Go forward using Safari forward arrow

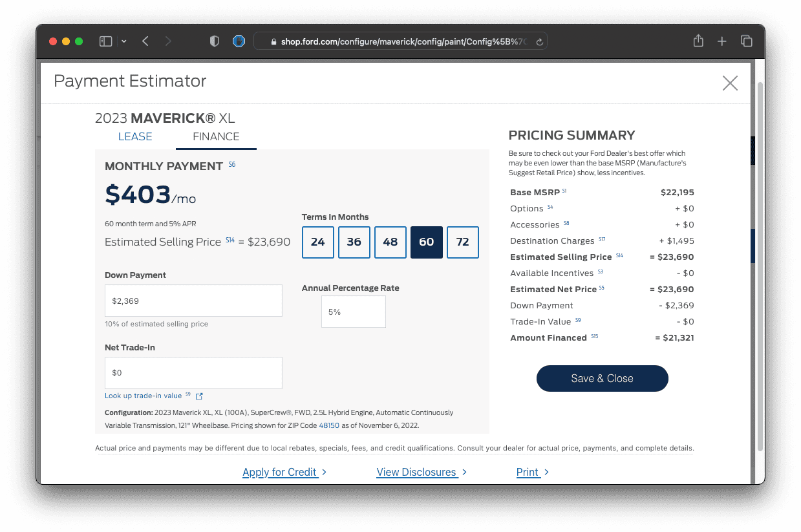[168, 41]
